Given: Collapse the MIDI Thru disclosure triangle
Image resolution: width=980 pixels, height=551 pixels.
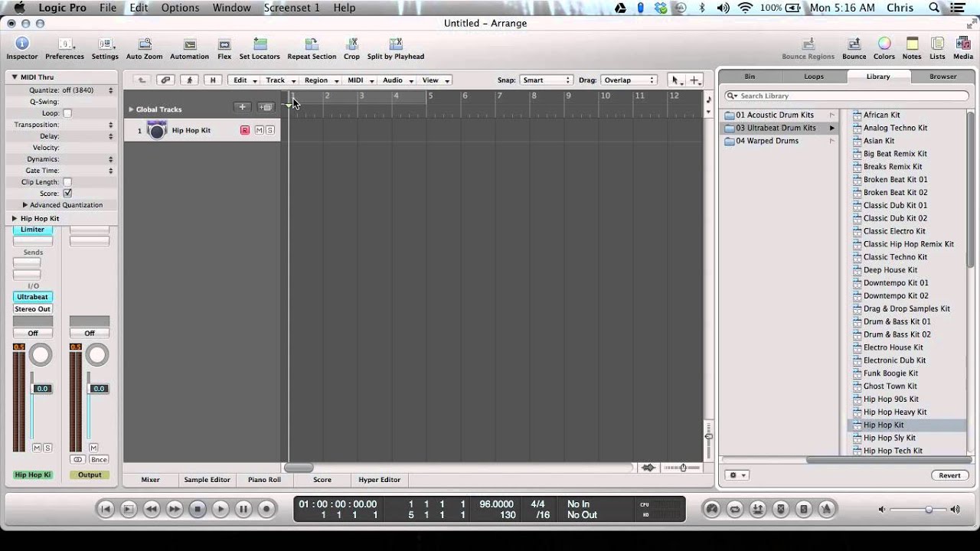Looking at the screenshot, I should click(x=14, y=77).
